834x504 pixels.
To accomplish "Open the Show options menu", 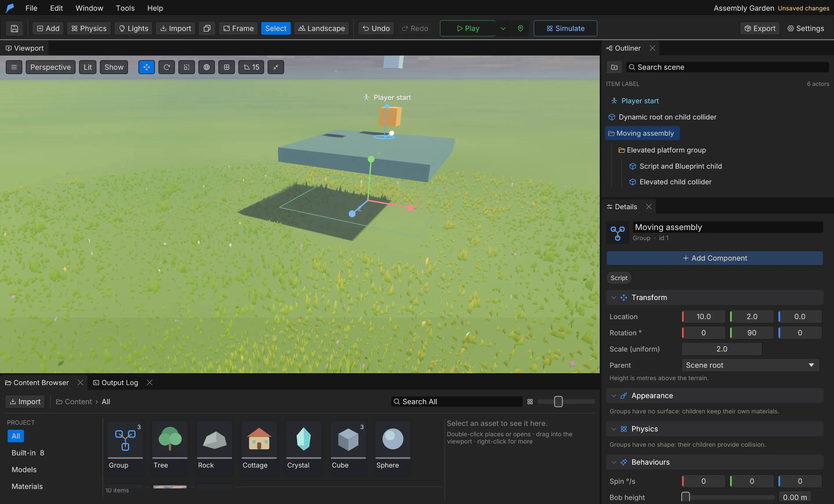I will (x=114, y=67).
